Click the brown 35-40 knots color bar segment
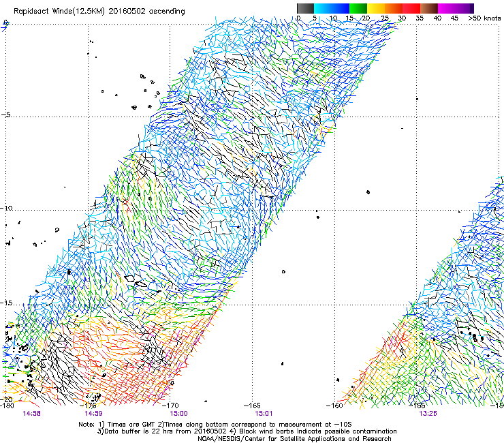The image size is (504, 443). click(x=429, y=8)
